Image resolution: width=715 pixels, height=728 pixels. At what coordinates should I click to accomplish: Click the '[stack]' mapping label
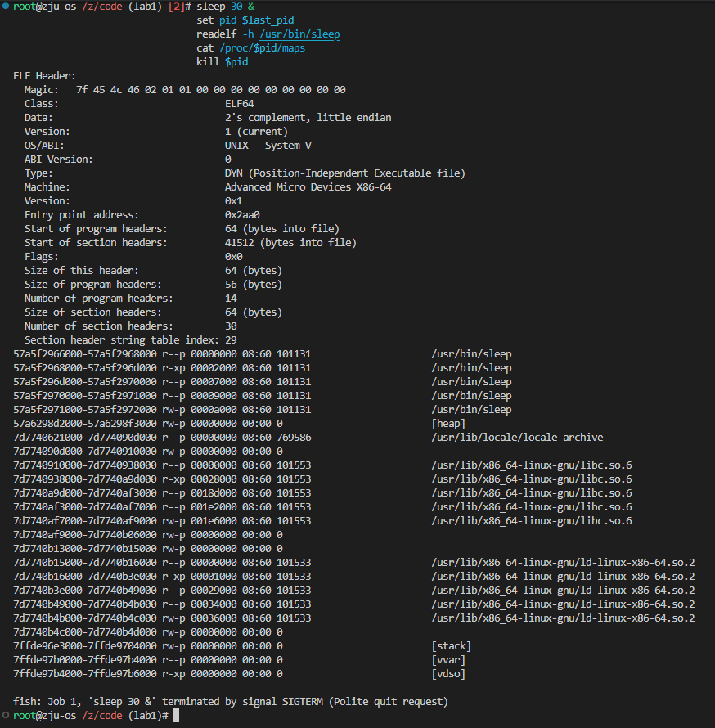[x=452, y=646]
